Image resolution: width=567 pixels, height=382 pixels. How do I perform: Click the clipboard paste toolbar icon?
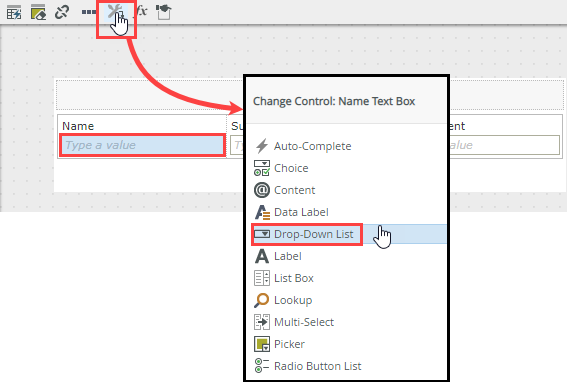[x=163, y=12]
